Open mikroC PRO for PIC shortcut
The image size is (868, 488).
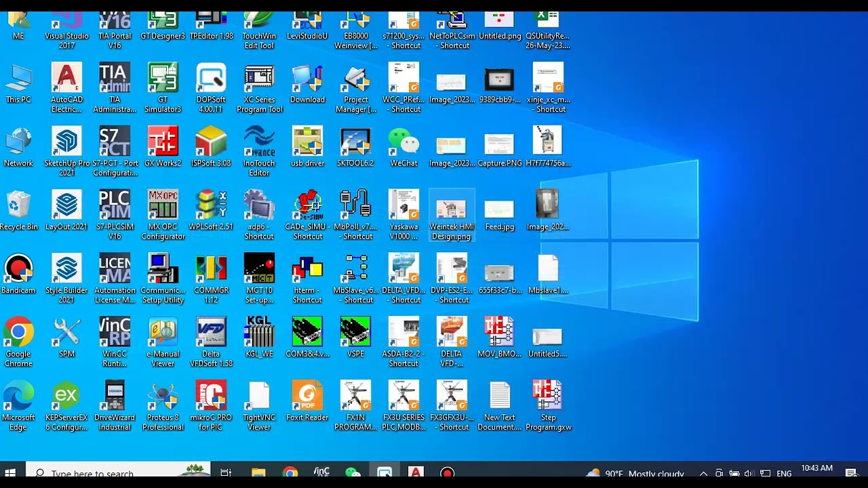[211, 406]
